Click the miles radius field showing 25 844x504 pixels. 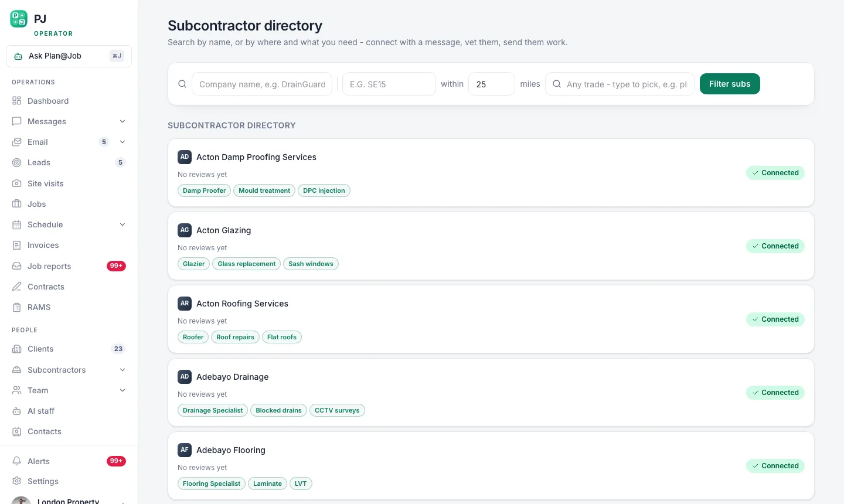tap(492, 84)
